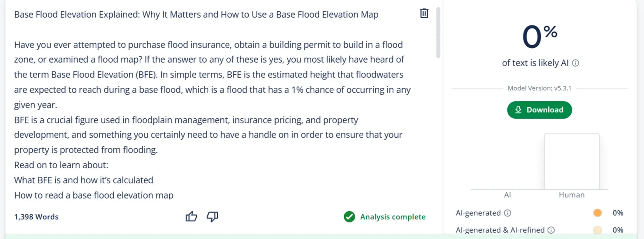Click the orange AI-generated color dot
The width and height of the screenshot is (644, 239).
pyautogui.click(x=597, y=213)
